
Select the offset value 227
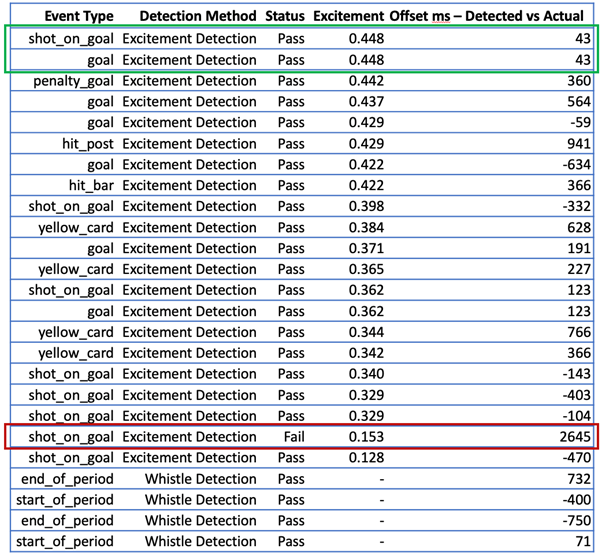[x=579, y=269]
